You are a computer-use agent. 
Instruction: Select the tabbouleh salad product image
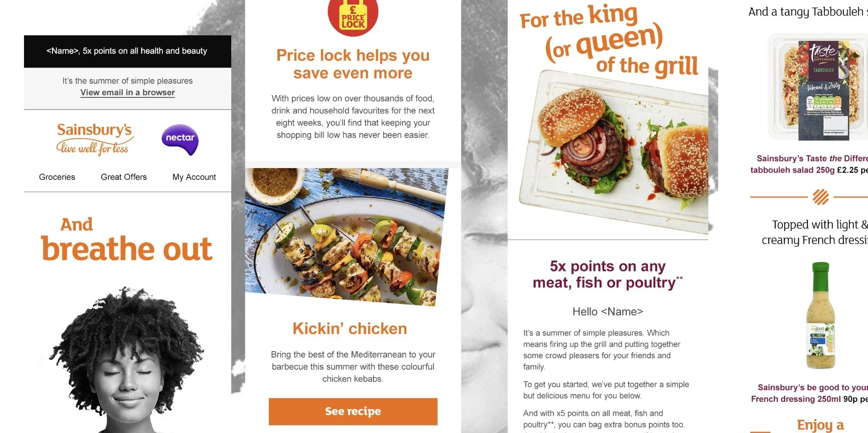pos(818,87)
